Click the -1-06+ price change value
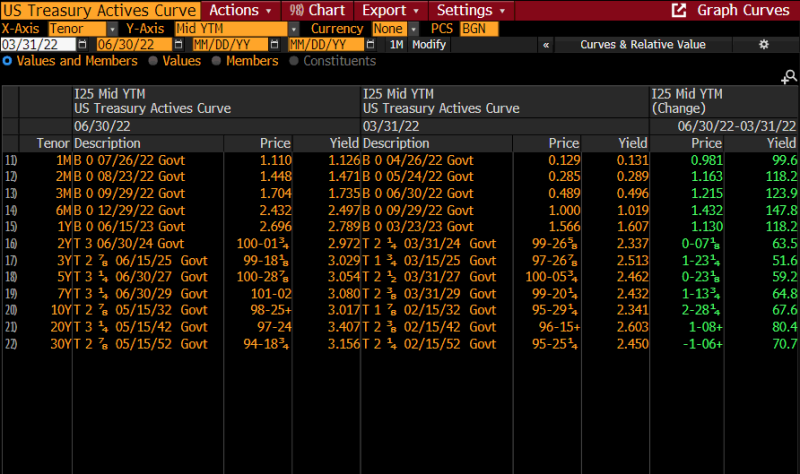This screenshot has height=474, width=800. click(703, 343)
